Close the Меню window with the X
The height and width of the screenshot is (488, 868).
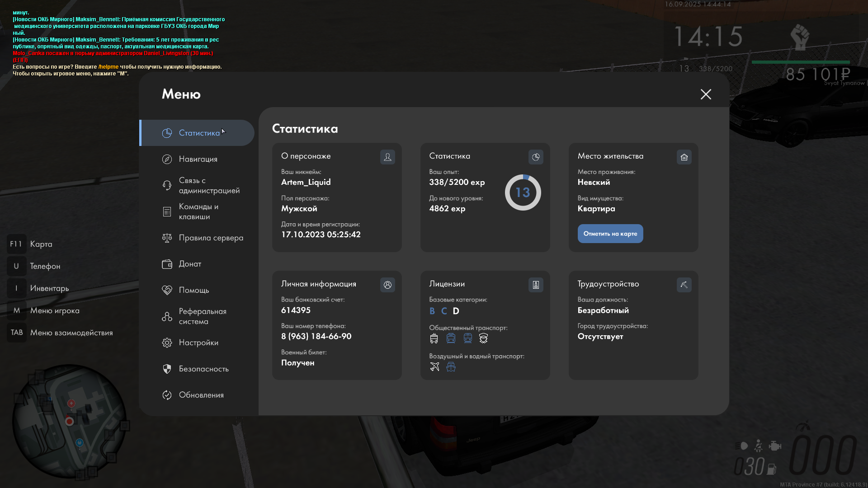[x=706, y=94]
